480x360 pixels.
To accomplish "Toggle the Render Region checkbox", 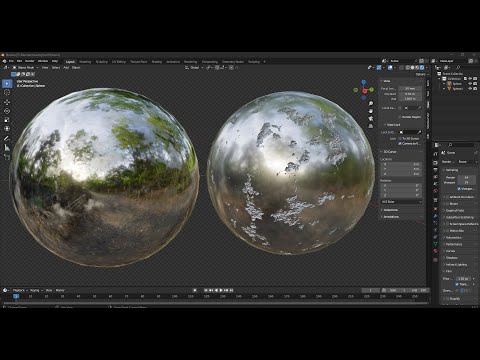I will (x=400, y=117).
